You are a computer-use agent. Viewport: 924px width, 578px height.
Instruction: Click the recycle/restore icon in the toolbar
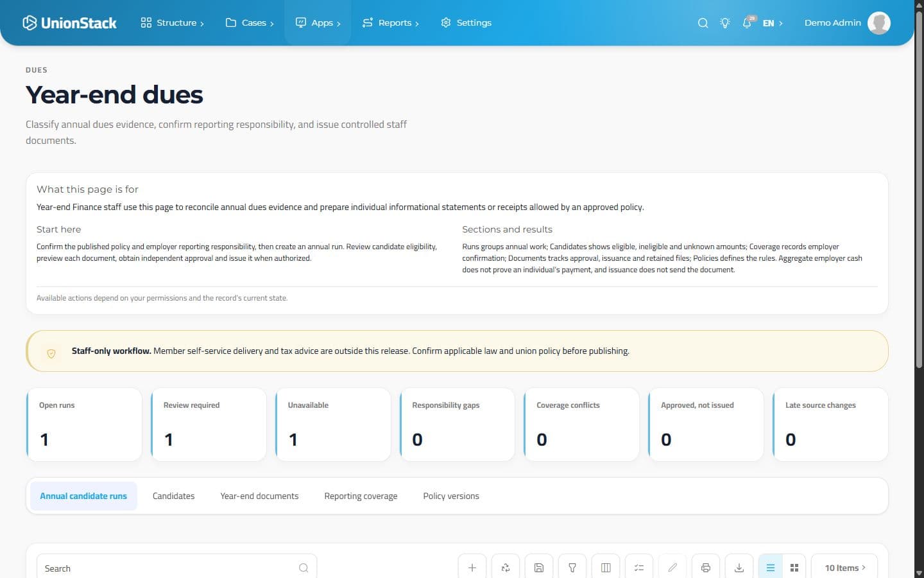point(506,568)
